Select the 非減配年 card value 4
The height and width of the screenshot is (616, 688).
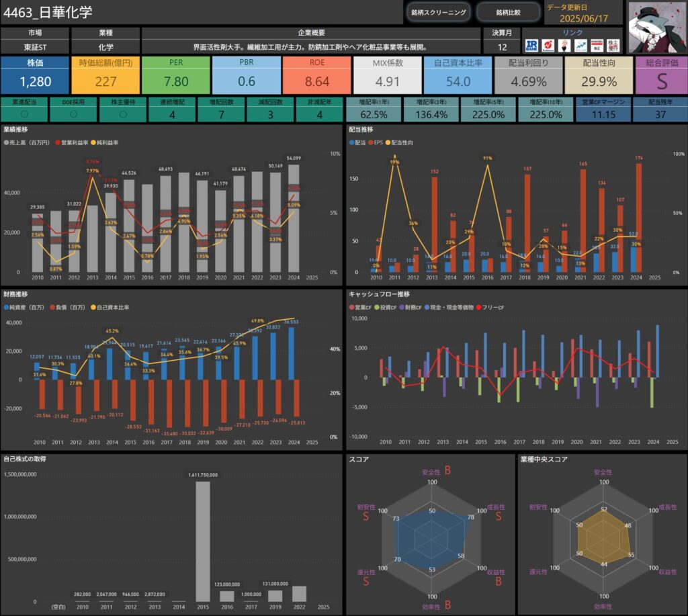(320, 115)
